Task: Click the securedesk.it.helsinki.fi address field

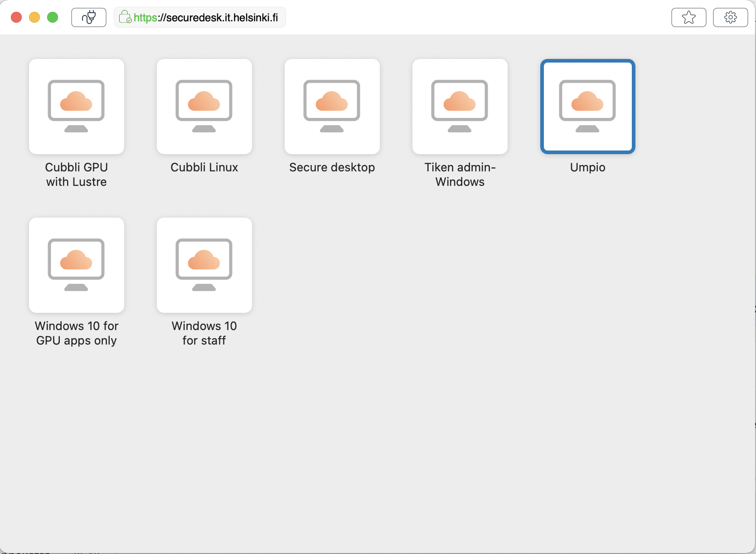Action: coord(200,18)
